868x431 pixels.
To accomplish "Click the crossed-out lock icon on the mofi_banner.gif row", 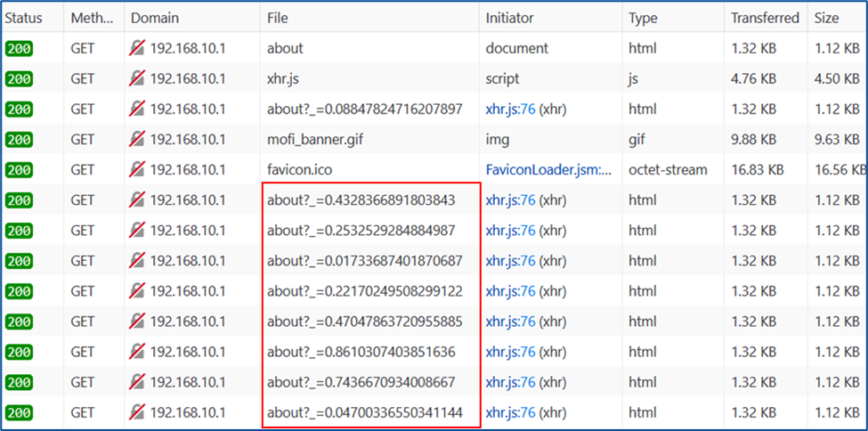I will 137,140.
